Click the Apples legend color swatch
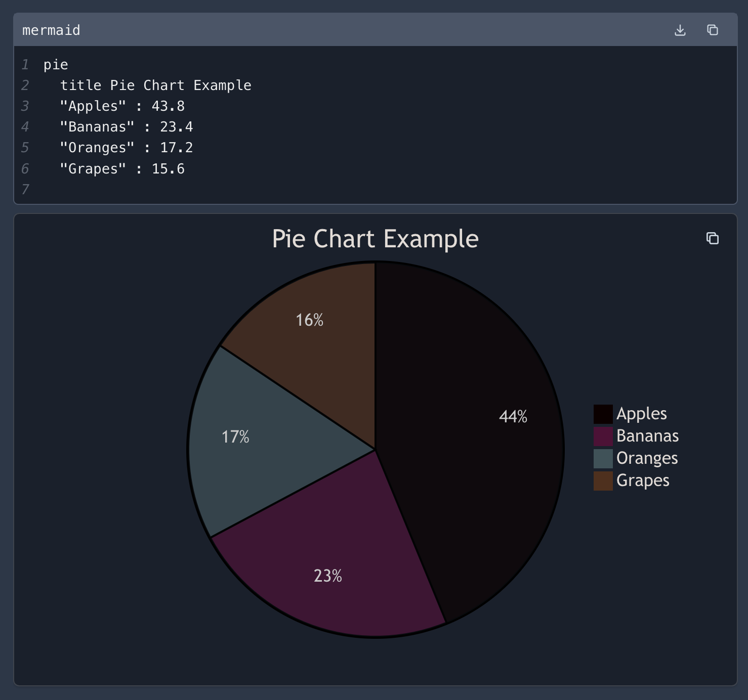The width and height of the screenshot is (748, 700). pyautogui.click(x=603, y=414)
